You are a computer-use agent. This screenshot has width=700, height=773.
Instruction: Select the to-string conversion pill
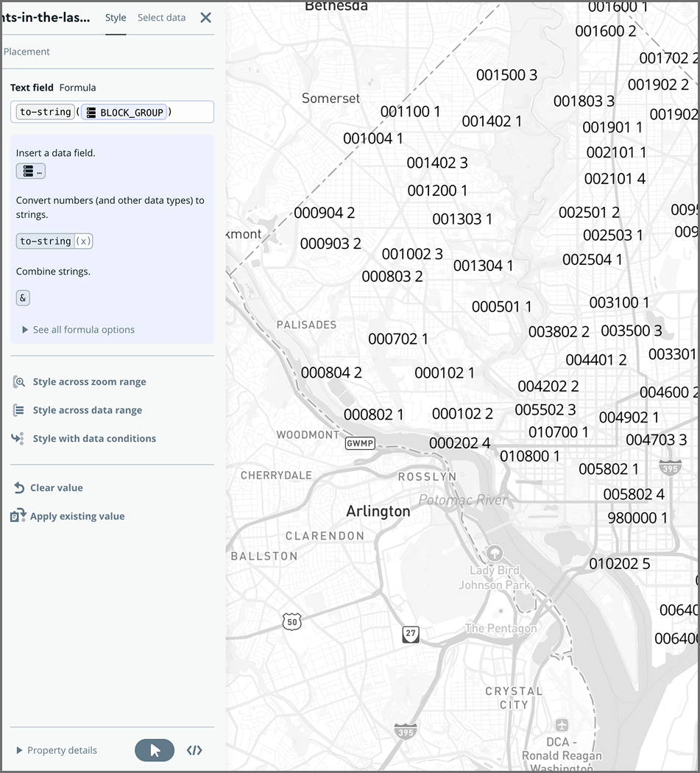tap(54, 241)
